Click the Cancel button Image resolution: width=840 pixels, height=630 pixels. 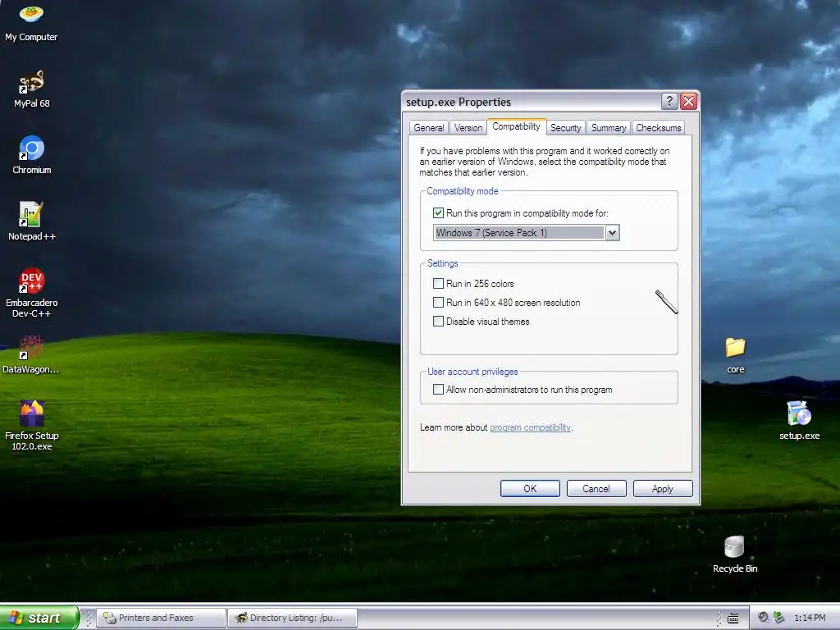click(596, 489)
